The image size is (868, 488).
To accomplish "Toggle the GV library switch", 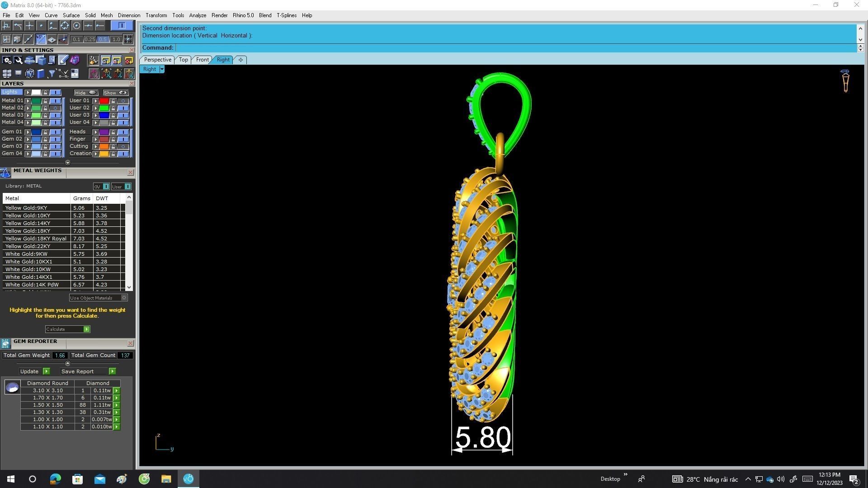I will coord(101,187).
